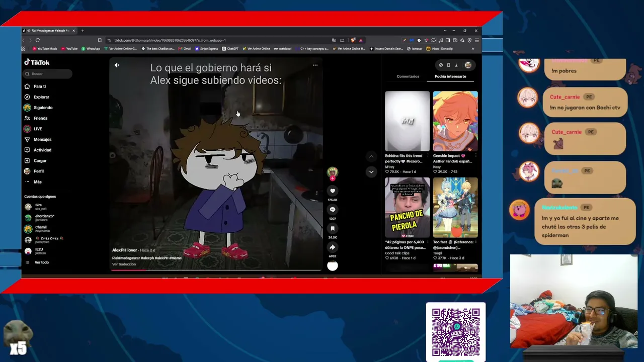Open the Pancho de Pierola video thumbnail

[x=408, y=208]
